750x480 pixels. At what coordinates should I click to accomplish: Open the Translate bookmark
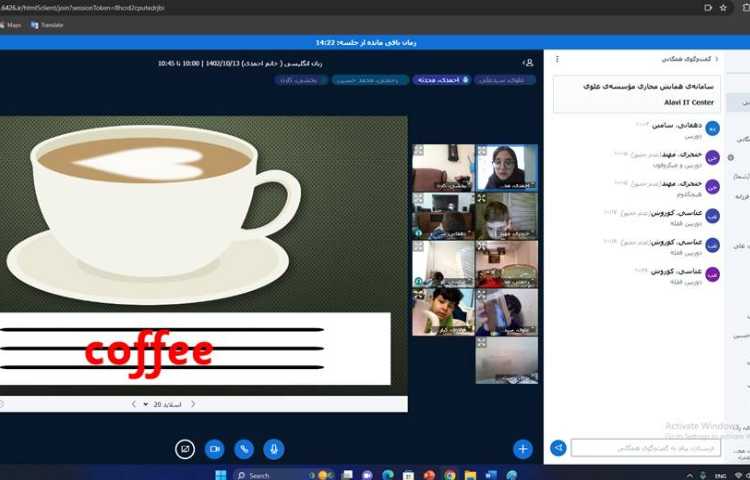click(47, 25)
